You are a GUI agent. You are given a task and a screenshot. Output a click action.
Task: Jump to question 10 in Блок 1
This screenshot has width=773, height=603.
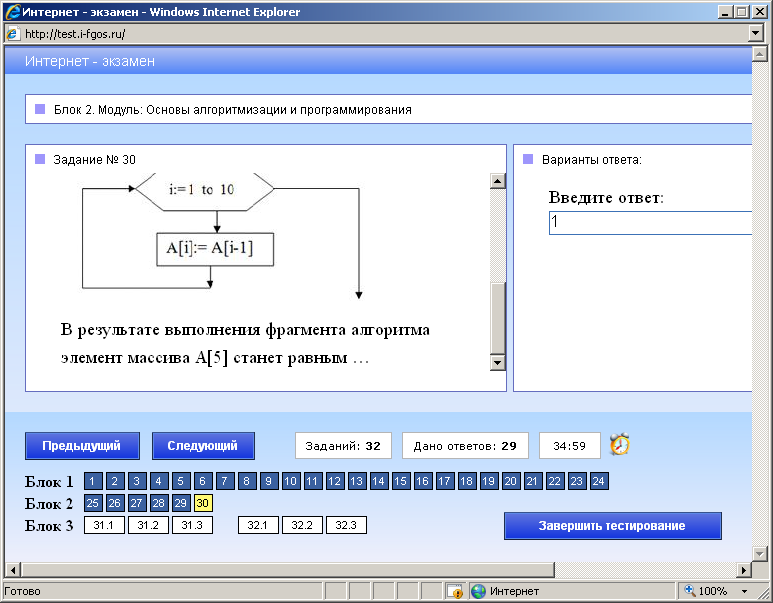coord(291,481)
